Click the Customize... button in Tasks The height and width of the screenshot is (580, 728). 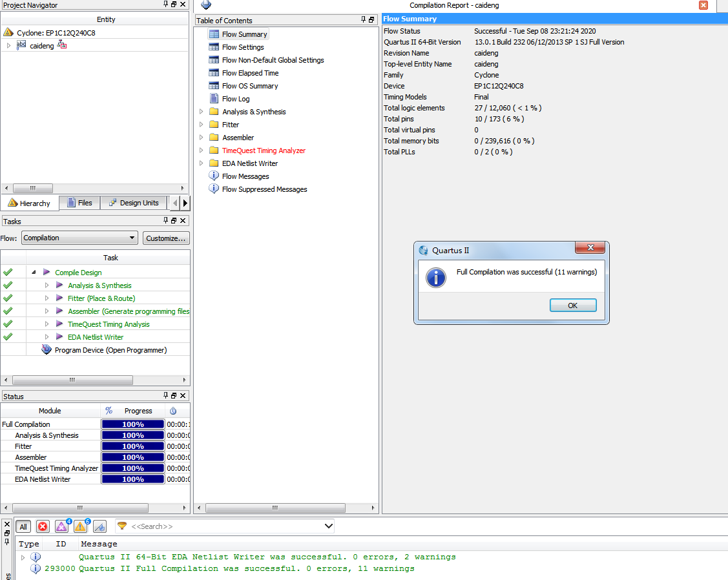pos(166,238)
